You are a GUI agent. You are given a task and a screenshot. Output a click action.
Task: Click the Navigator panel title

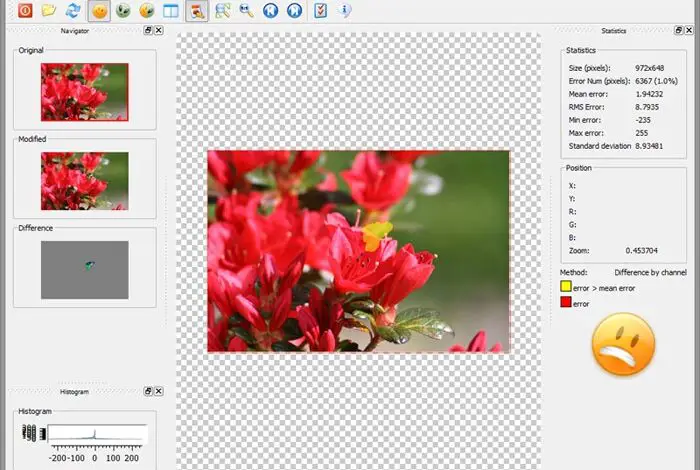75,31
